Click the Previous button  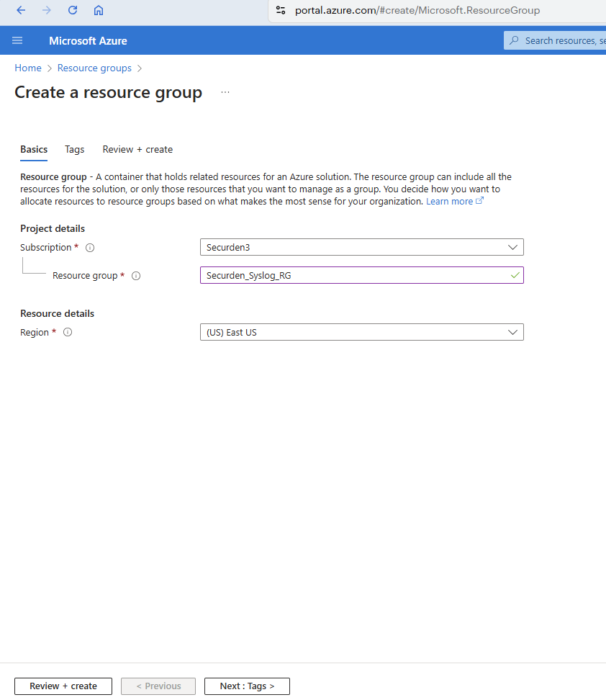(x=158, y=686)
